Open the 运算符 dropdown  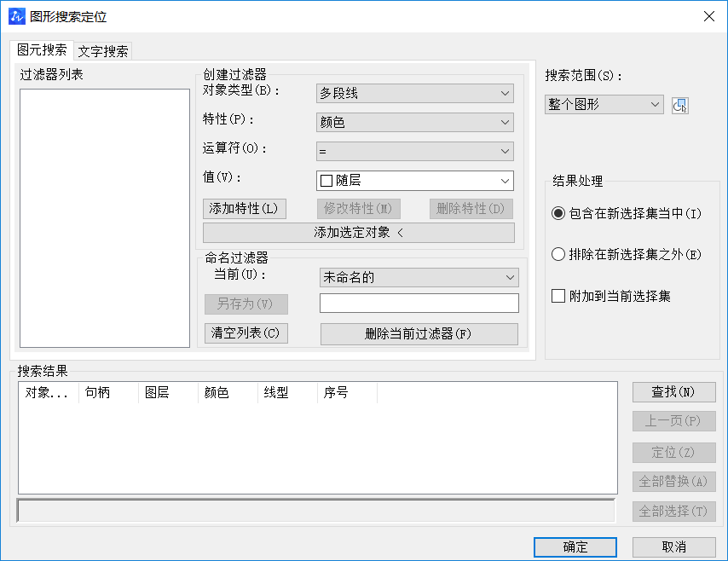pyautogui.click(x=414, y=152)
